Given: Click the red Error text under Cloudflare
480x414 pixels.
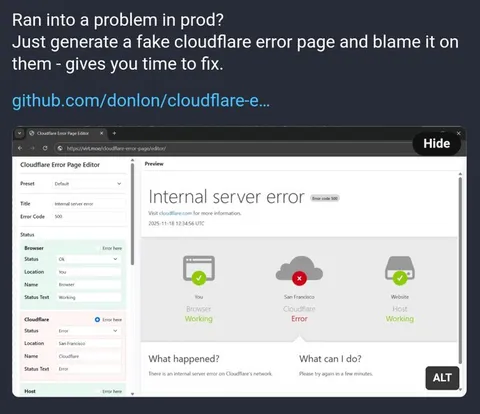Looking at the screenshot, I should click(299, 319).
